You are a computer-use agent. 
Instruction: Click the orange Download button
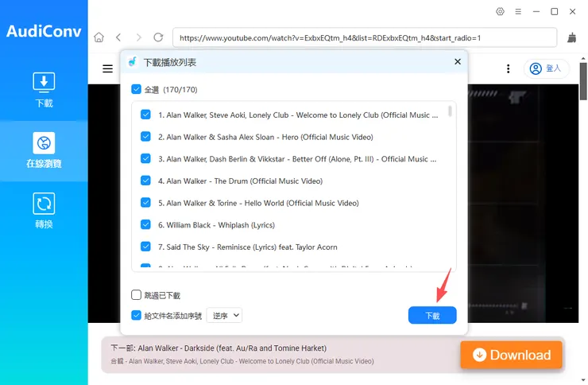[511, 355]
